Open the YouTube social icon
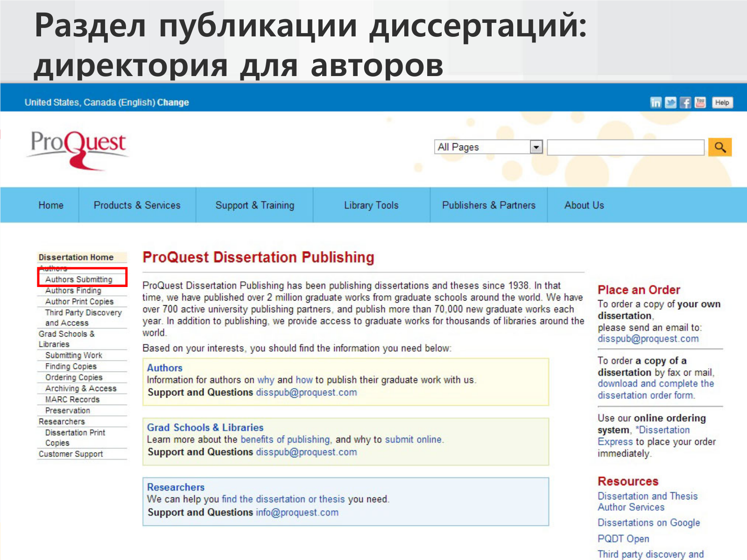The image size is (747, 560). (x=700, y=103)
